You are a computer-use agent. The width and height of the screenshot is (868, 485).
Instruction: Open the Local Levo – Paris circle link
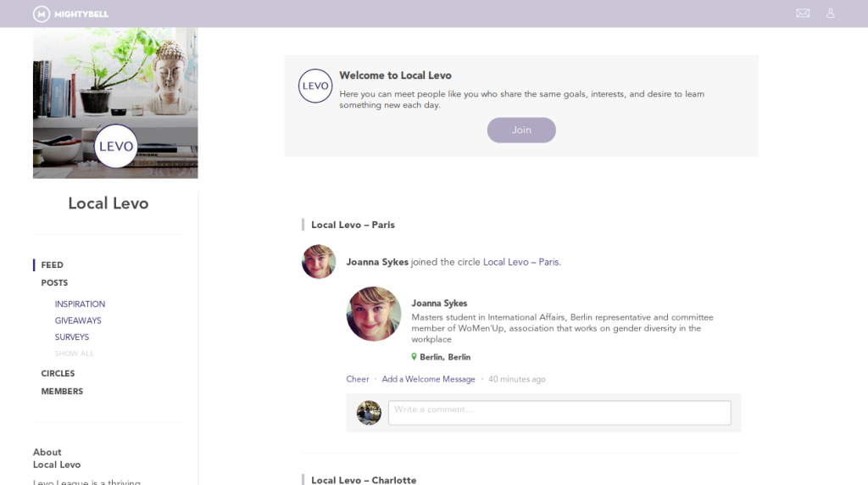pyautogui.click(x=521, y=262)
